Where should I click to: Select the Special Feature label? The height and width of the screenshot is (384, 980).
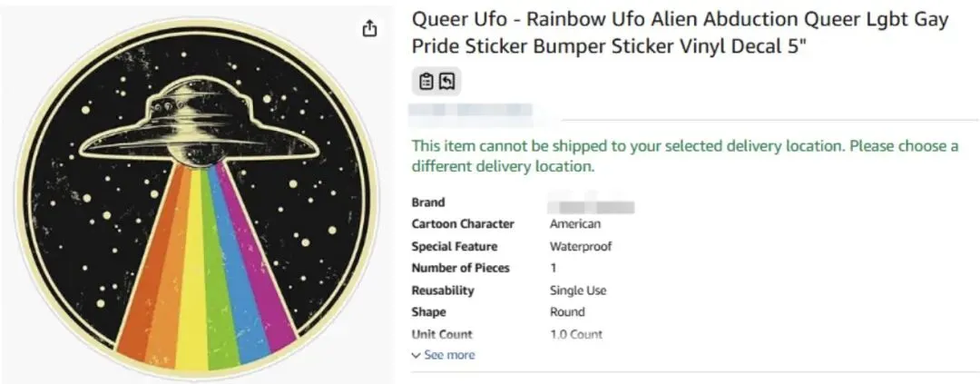click(455, 246)
